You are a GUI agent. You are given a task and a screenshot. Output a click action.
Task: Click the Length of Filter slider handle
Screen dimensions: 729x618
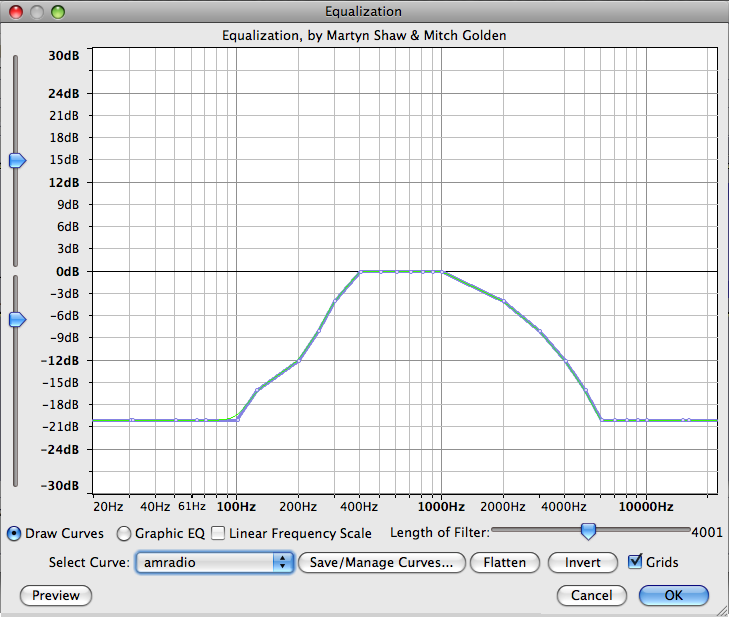pyautogui.click(x=589, y=531)
